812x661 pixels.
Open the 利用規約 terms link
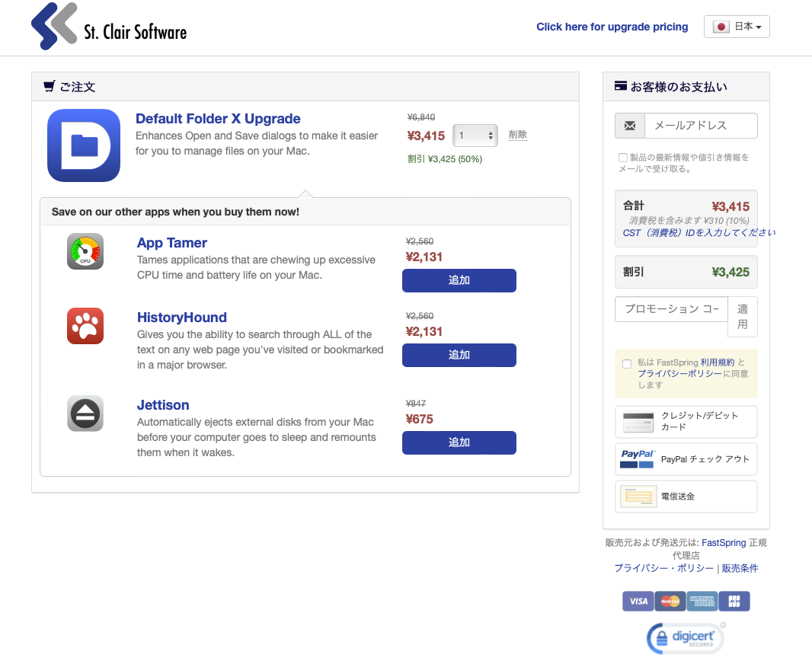tap(718, 362)
